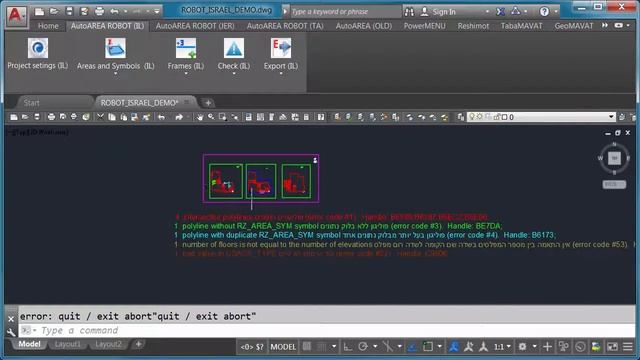Click the Redo icon in standard toolbar

point(179,117)
